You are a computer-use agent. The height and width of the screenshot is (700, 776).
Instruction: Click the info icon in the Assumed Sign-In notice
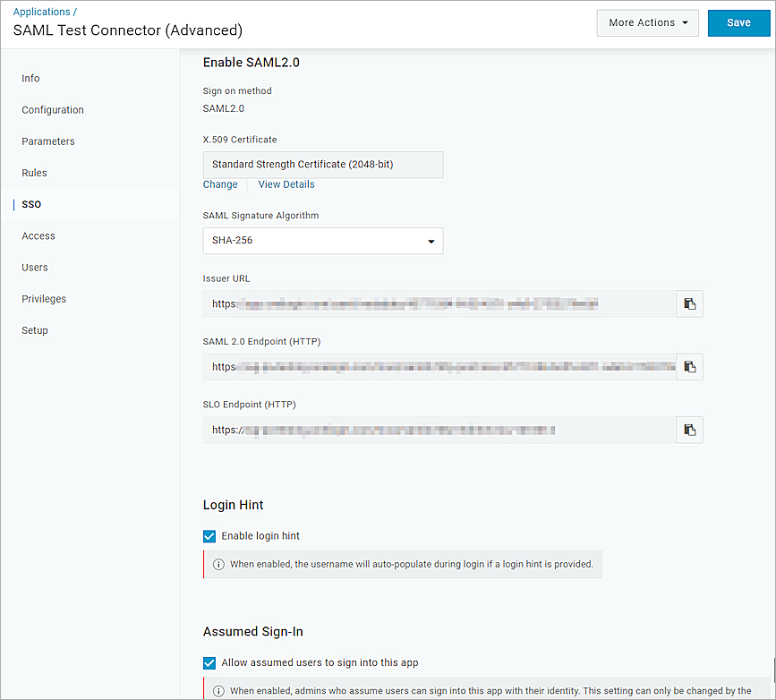(218, 689)
